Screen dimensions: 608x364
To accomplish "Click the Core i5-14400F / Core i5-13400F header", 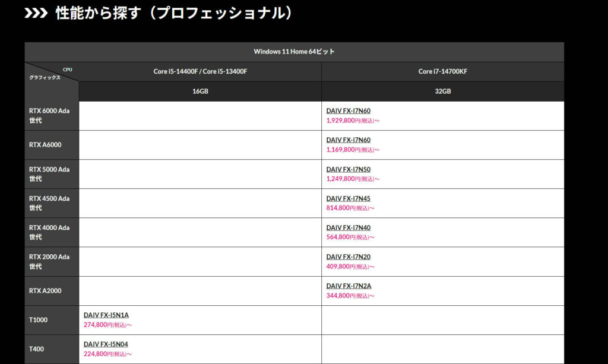I will [200, 71].
